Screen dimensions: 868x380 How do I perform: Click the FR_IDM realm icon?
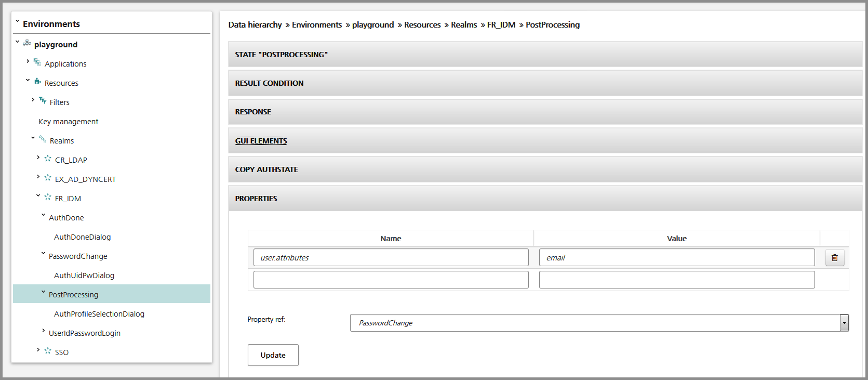[x=48, y=197]
